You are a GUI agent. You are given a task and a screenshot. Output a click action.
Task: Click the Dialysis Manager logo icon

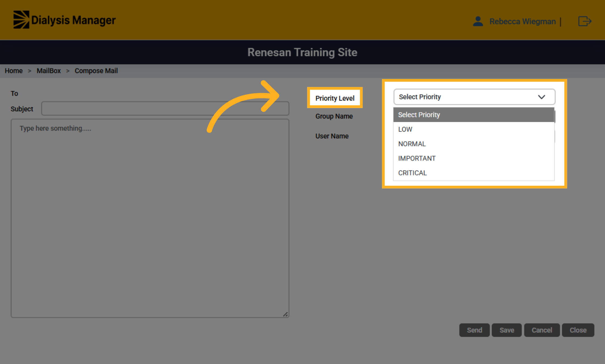pos(21,20)
